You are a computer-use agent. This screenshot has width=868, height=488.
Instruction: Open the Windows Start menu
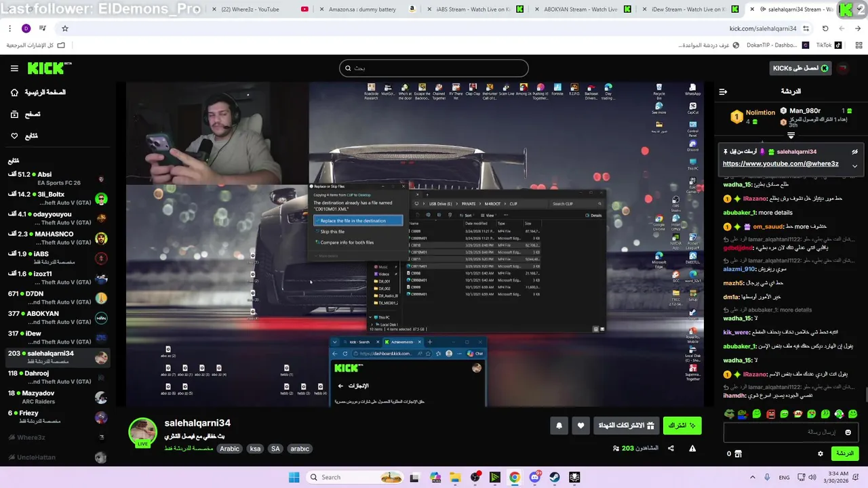point(294,477)
